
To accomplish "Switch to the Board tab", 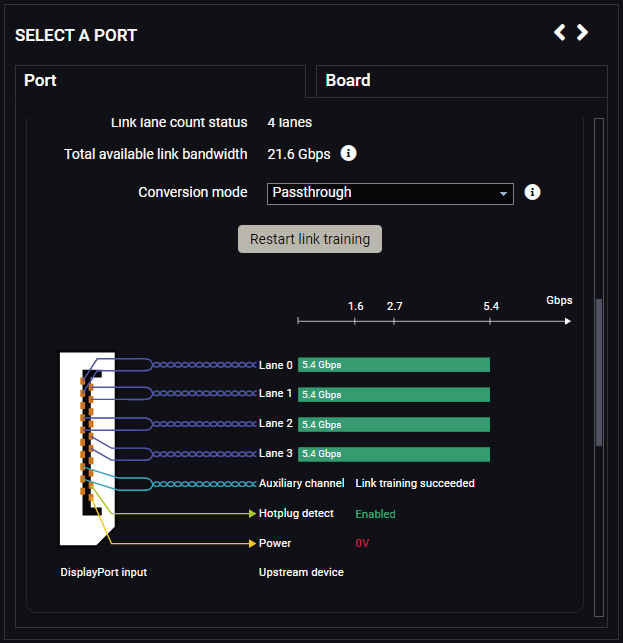I will [x=461, y=81].
